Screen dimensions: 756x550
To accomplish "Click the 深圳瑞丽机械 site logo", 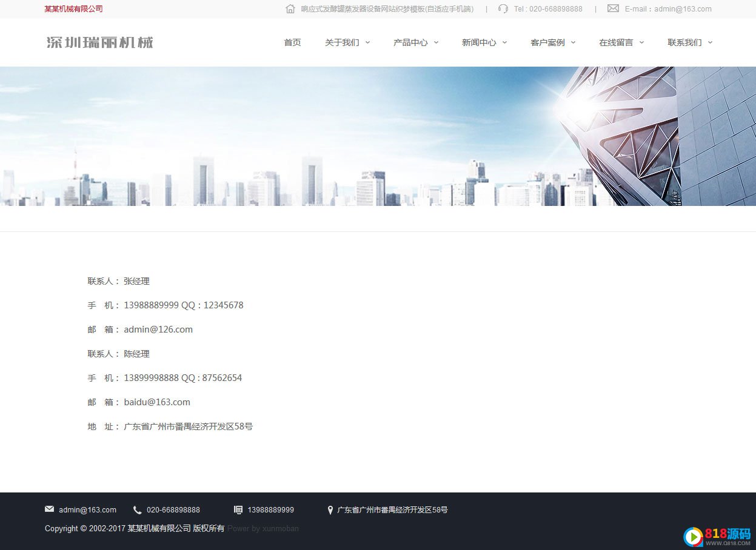I will (100, 42).
